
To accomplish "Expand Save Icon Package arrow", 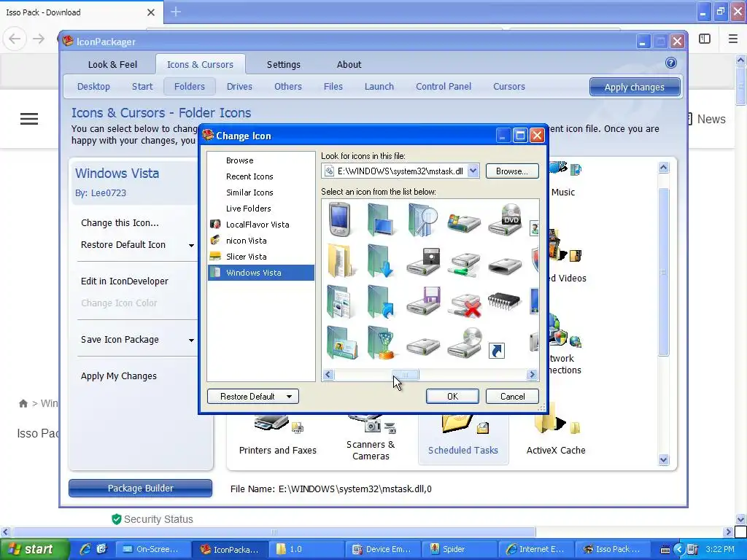I will (x=191, y=340).
